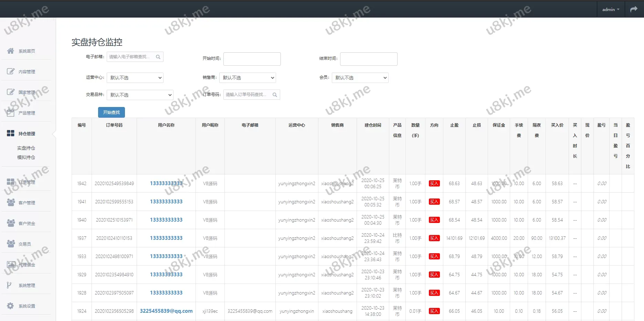Click the users icon next to 客户管理
This screenshot has height=321, width=644.
click(x=11, y=203)
